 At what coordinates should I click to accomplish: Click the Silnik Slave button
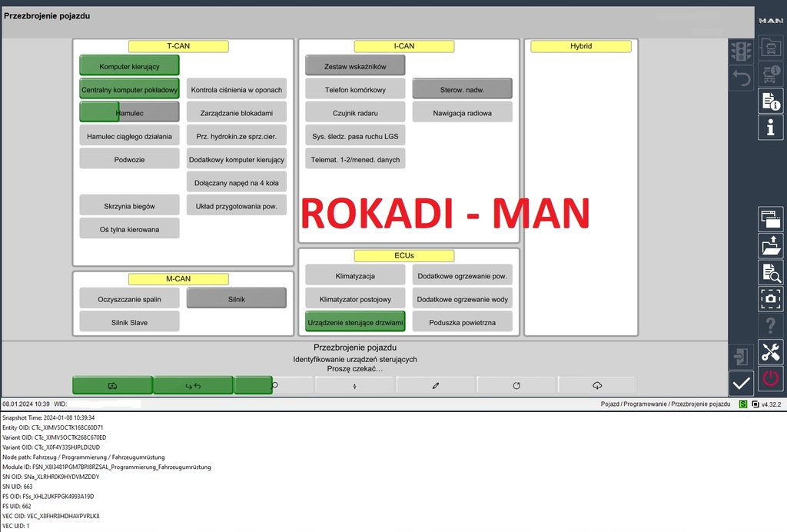point(129,321)
